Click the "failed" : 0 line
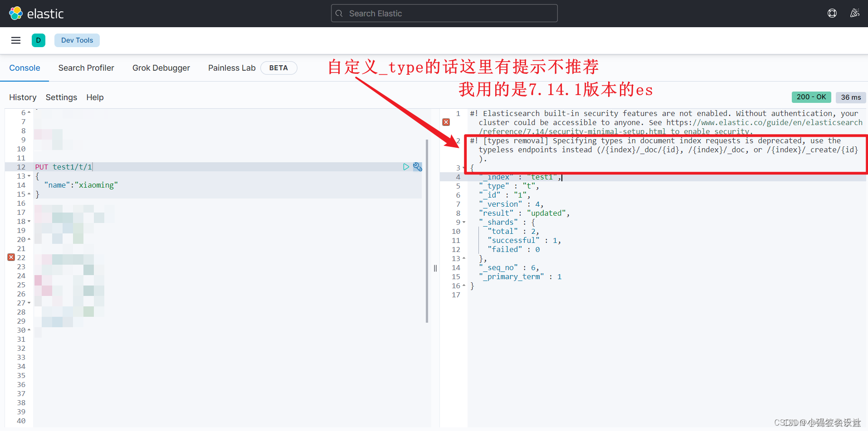Viewport: 868px width, 431px height. pos(513,249)
